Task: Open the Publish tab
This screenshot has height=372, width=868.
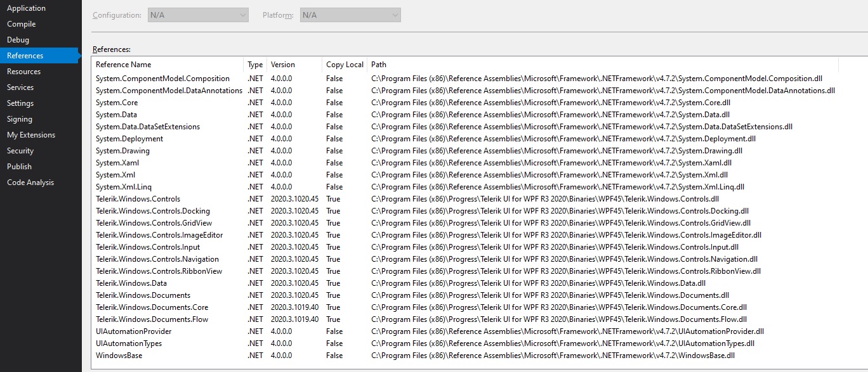Action: point(20,167)
